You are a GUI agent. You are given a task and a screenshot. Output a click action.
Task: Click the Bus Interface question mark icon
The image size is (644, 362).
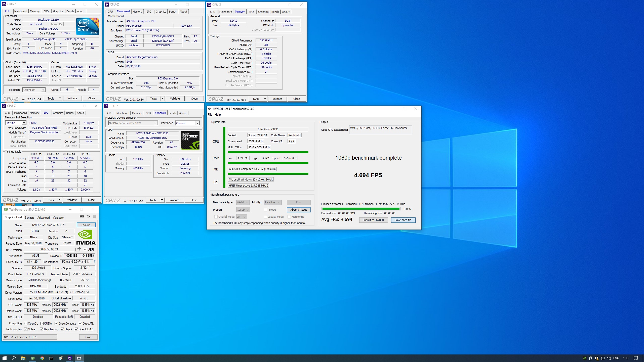[95, 262]
